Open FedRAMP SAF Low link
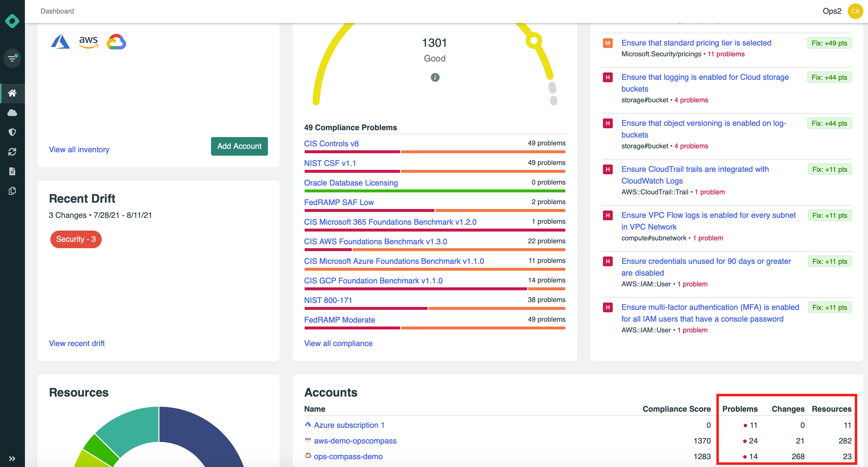This screenshot has height=467, width=868. 339,202
